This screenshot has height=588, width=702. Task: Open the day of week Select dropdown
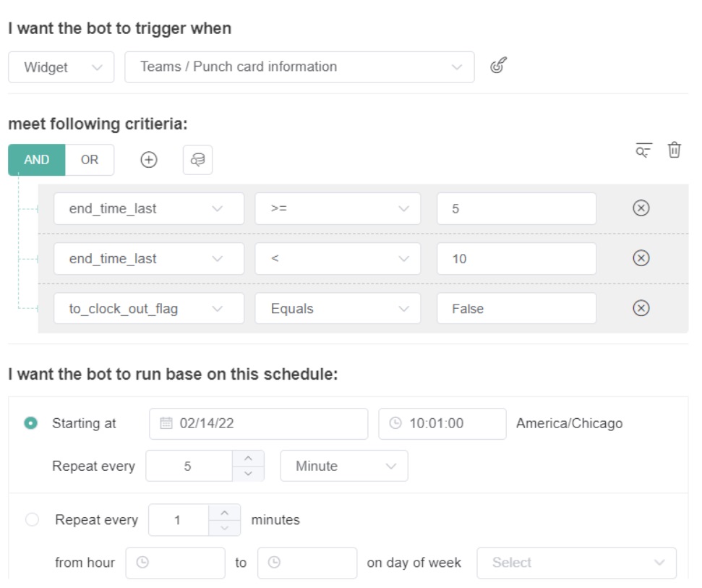(576, 563)
